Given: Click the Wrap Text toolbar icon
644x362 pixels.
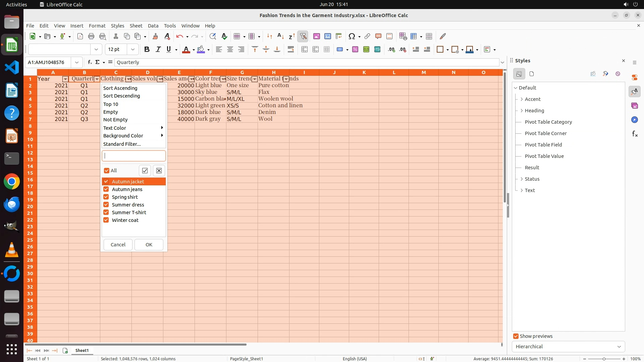Looking at the screenshot, I should (291, 50).
